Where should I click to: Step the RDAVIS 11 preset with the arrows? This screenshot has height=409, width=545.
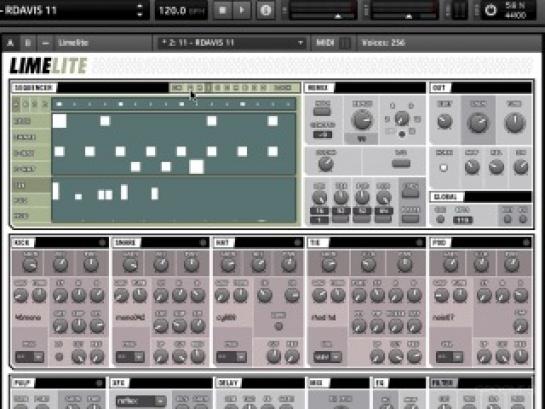[140, 10]
